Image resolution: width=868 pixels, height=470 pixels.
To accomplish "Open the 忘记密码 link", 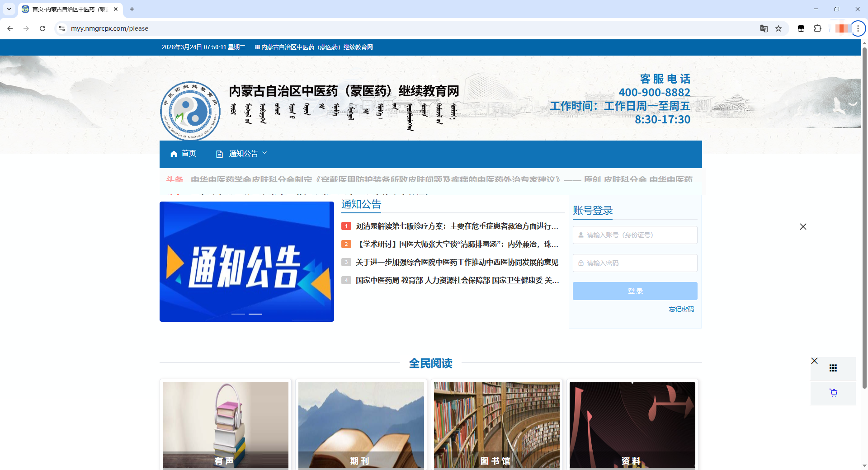I will (x=681, y=309).
